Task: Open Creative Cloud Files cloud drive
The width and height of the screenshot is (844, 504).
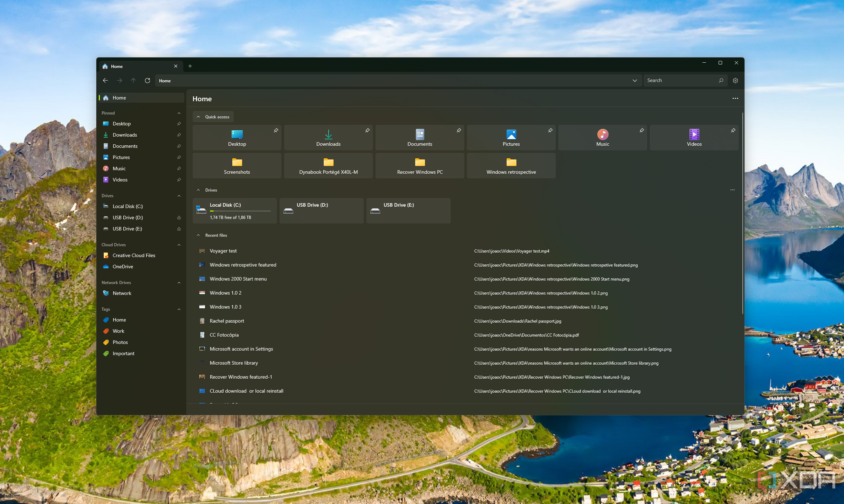Action: (134, 255)
